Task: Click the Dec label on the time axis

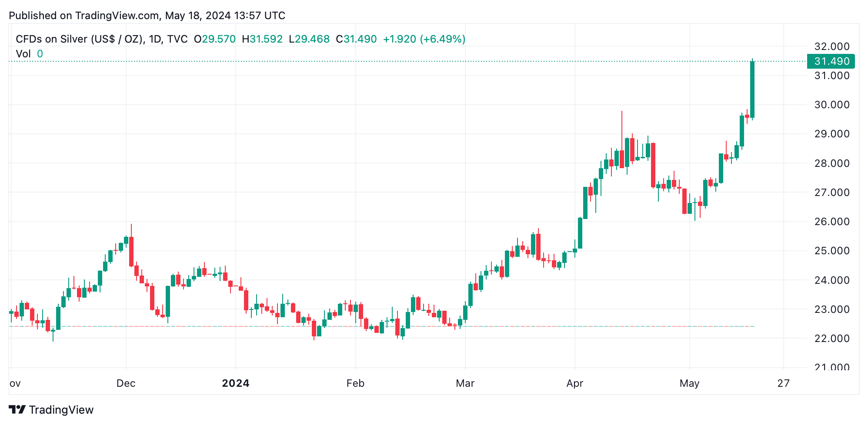Action: click(x=126, y=383)
